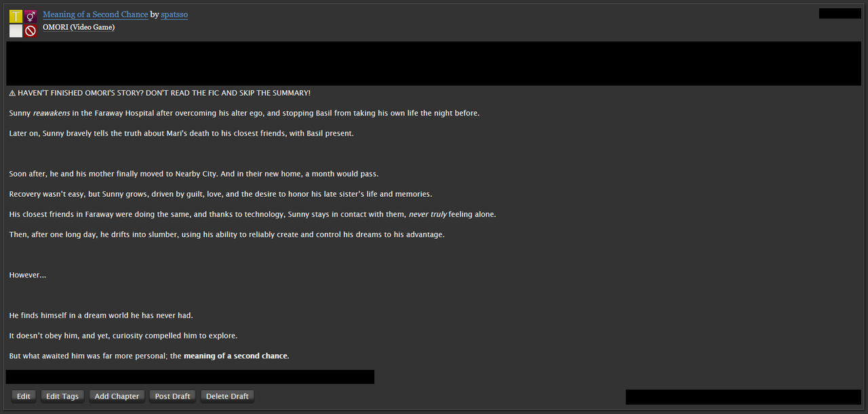Click the red work-in-progress status icon
This screenshot has width=868, height=414.
pyautogui.click(x=31, y=31)
